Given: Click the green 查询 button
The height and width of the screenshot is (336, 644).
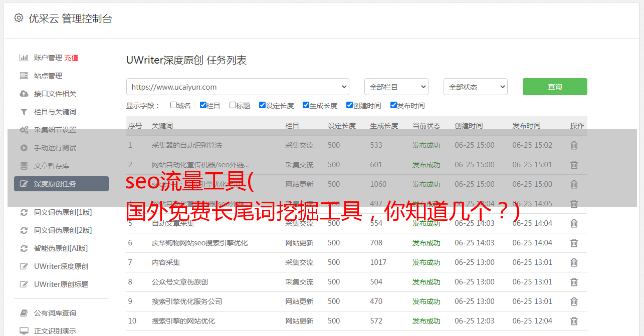Looking at the screenshot, I should tap(555, 87).
